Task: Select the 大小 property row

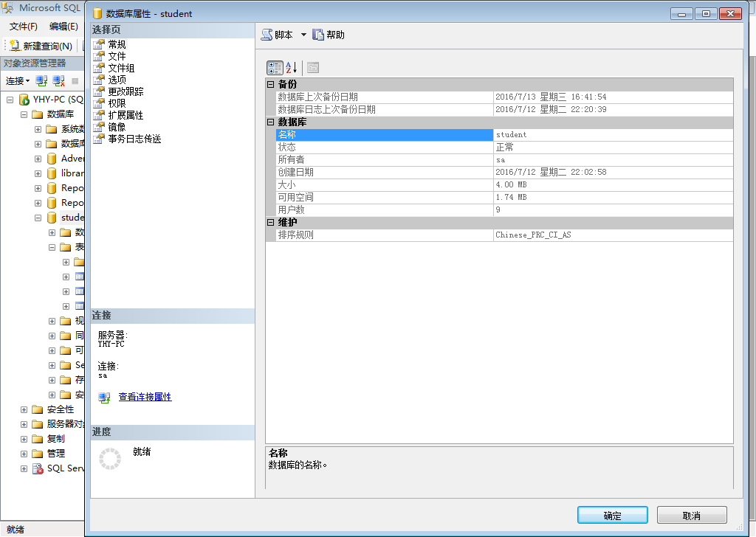Action: [504, 184]
